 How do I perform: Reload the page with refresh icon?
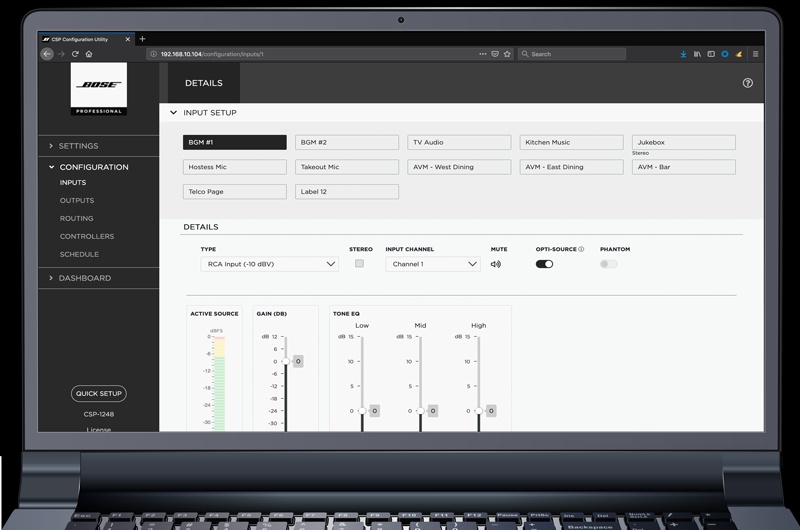[x=75, y=54]
